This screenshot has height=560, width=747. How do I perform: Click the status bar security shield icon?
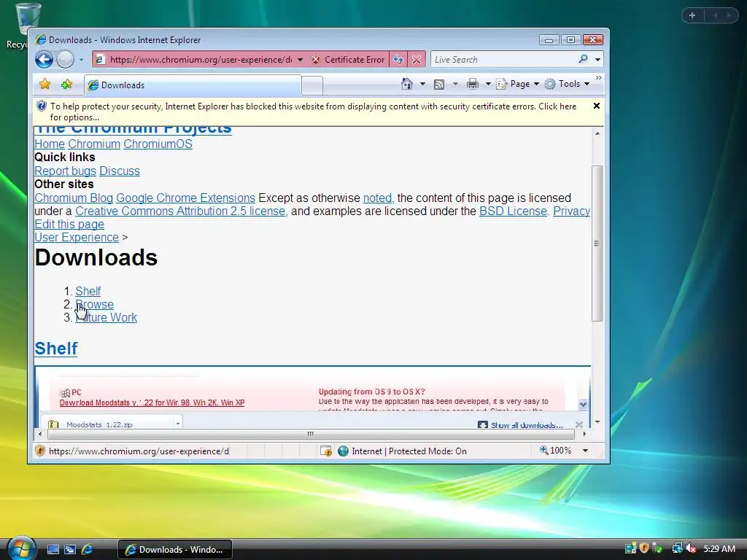tap(41, 451)
